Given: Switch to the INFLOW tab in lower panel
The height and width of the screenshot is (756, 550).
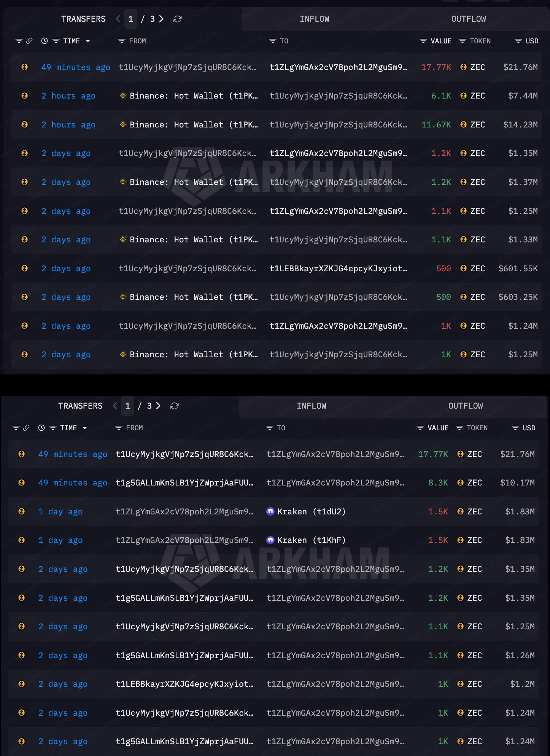Looking at the screenshot, I should click(x=312, y=406).
